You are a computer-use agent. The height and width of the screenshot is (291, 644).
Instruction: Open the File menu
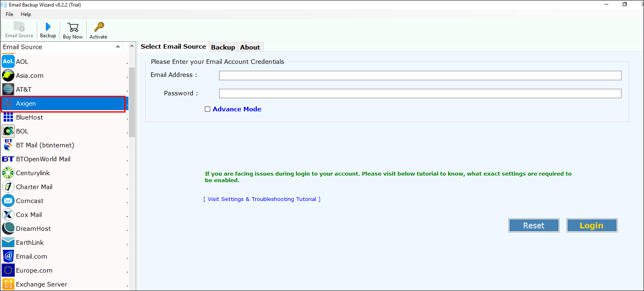(x=9, y=14)
